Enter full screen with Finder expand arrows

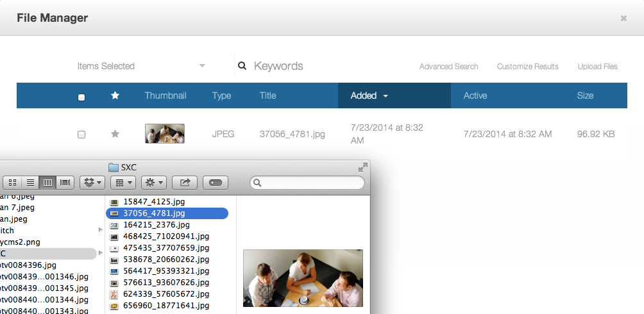[x=363, y=167]
